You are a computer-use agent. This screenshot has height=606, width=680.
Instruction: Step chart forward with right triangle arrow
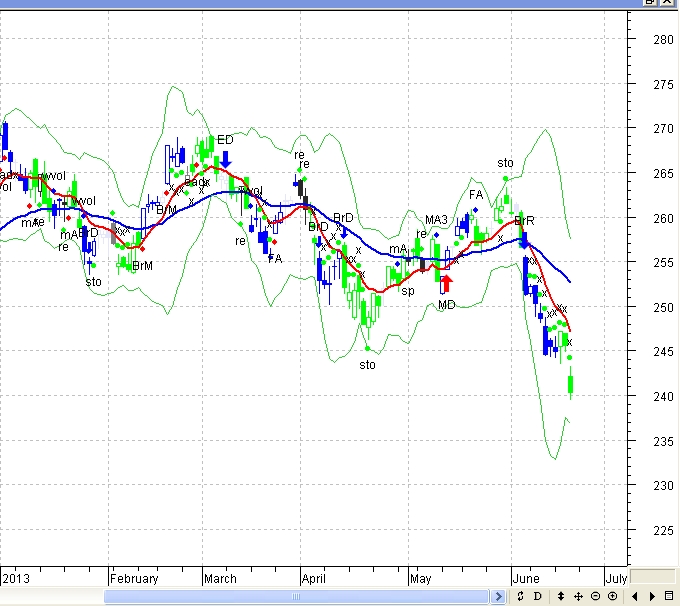click(x=652, y=597)
